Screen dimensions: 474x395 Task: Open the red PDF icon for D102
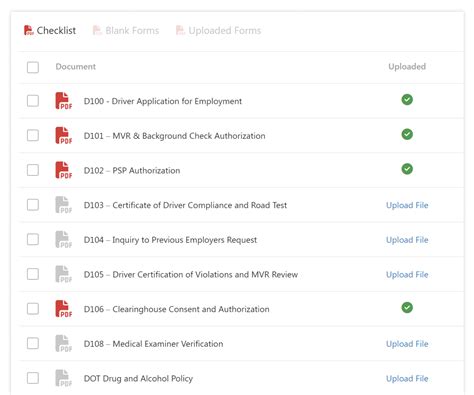pyautogui.click(x=63, y=170)
